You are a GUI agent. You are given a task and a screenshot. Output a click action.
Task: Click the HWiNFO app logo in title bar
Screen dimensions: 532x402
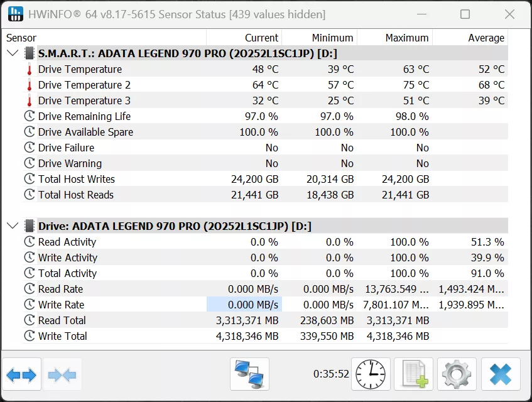click(15, 14)
